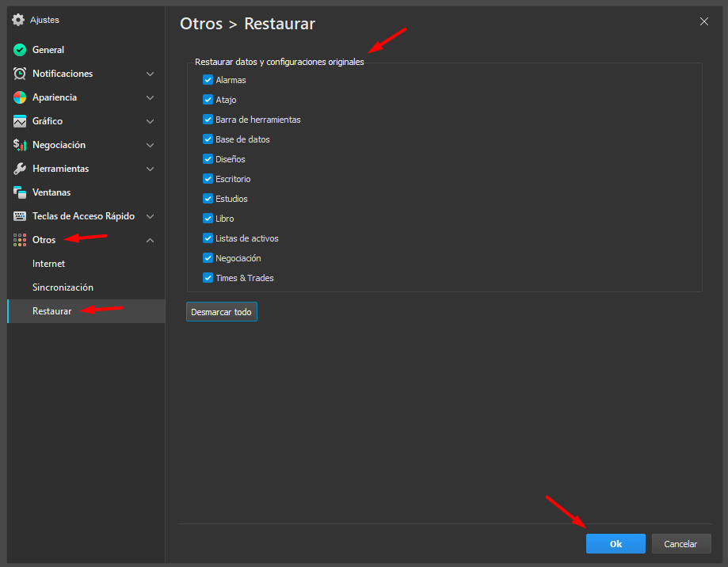The image size is (728, 567).
Task: Disable the Times & Trades checkbox
Action: 208,278
